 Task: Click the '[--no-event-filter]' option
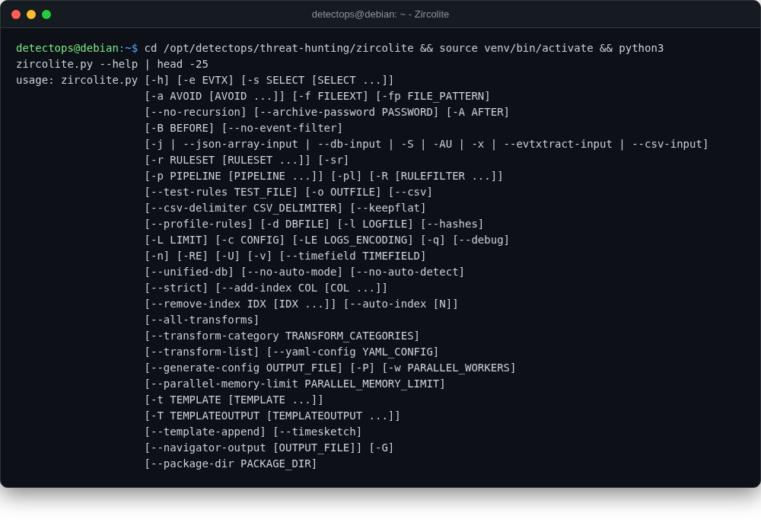coord(282,128)
